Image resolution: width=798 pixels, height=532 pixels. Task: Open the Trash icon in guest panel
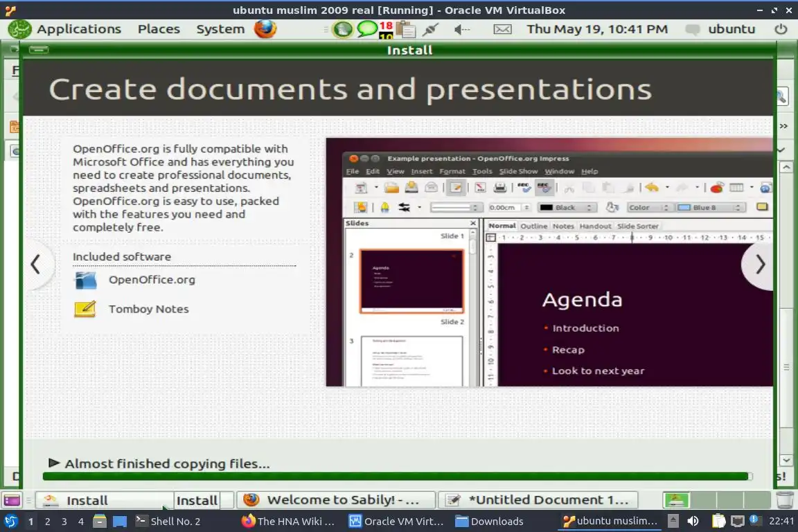pyautogui.click(x=785, y=500)
